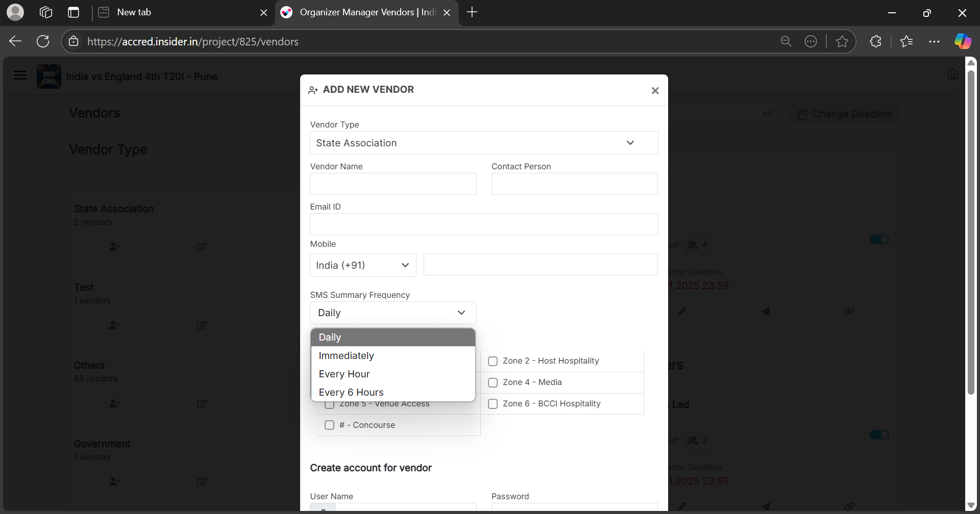Screen dimensions: 980x514
Task: Check Zone 2 - Host Hospitality
Action: coord(493,361)
